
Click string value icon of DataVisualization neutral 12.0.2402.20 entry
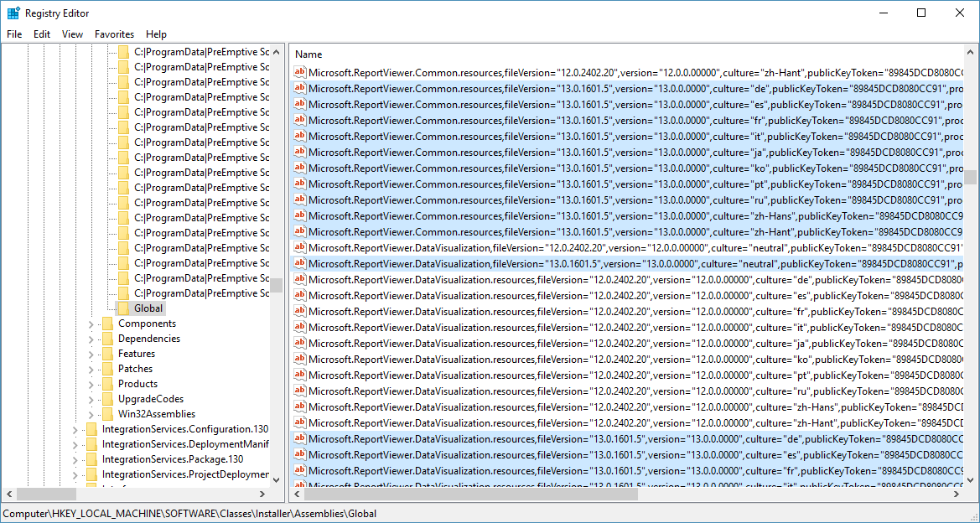[299, 247]
